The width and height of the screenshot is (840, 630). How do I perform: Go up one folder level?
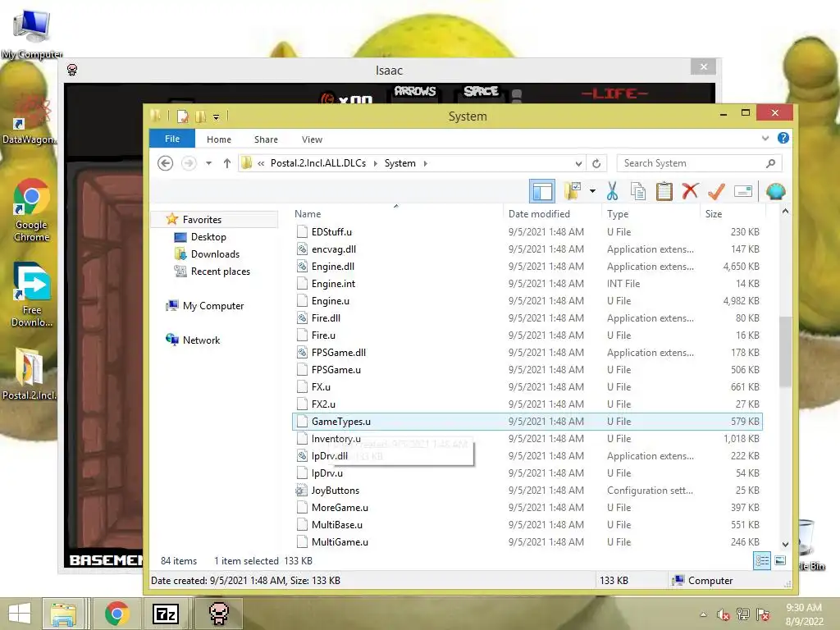tap(227, 163)
